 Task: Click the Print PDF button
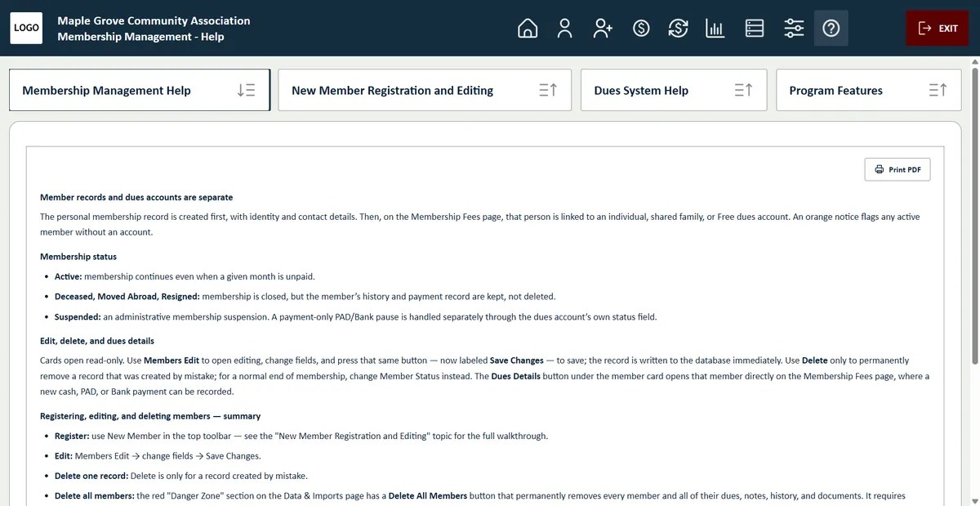898,169
